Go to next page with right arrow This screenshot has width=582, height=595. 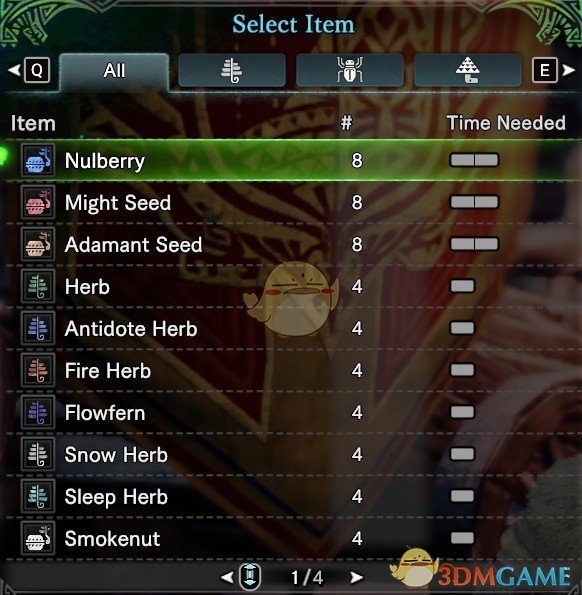click(356, 578)
